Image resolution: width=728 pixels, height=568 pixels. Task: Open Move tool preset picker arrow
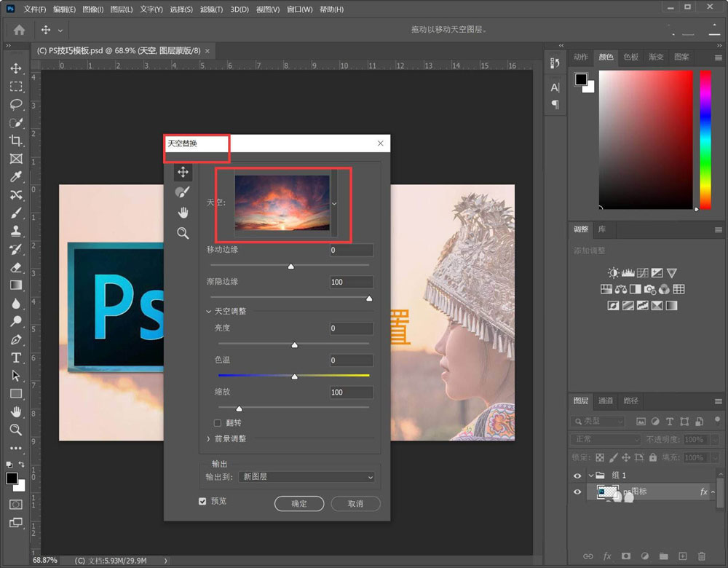[60, 31]
